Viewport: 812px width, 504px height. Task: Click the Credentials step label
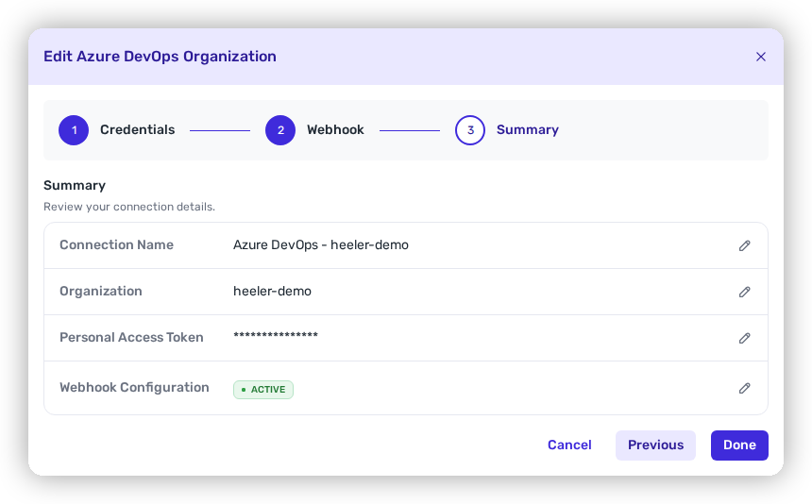(x=137, y=130)
